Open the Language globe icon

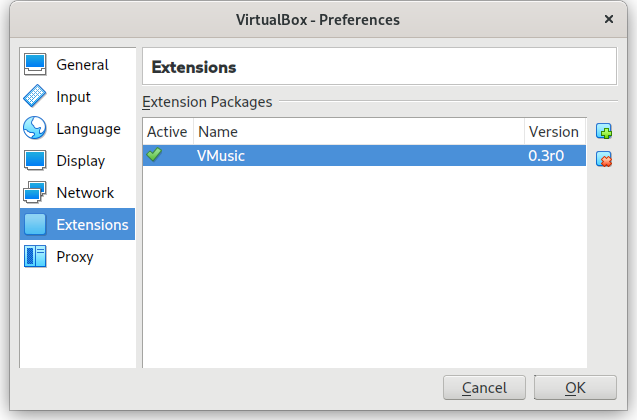click(x=35, y=128)
